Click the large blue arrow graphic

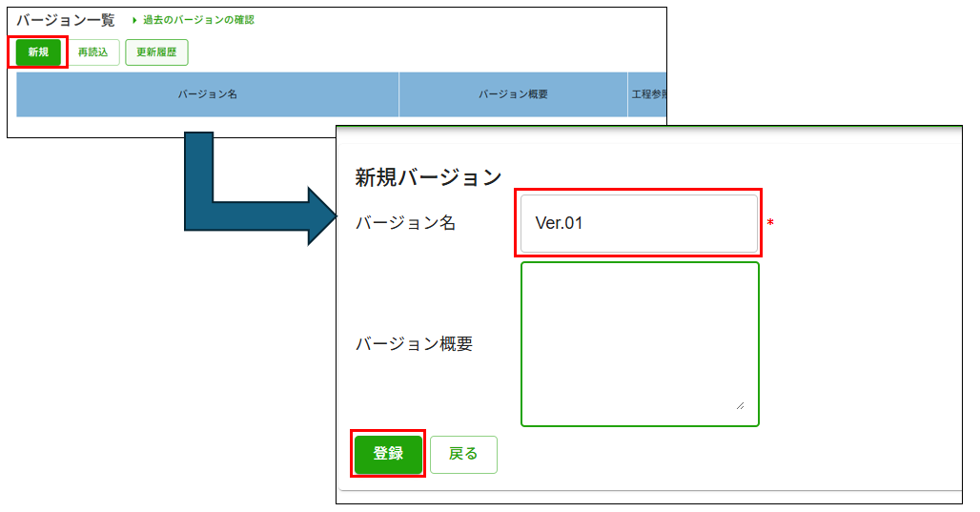259,189
